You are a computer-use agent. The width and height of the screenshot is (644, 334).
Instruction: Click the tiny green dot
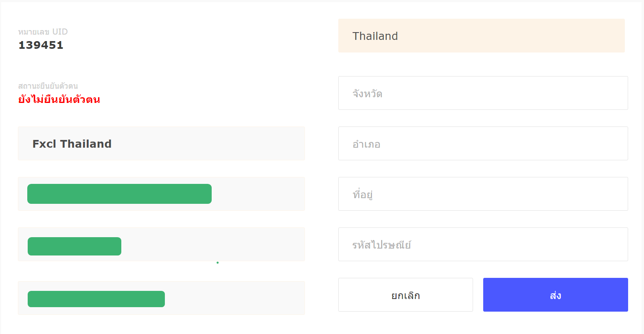tap(218, 263)
